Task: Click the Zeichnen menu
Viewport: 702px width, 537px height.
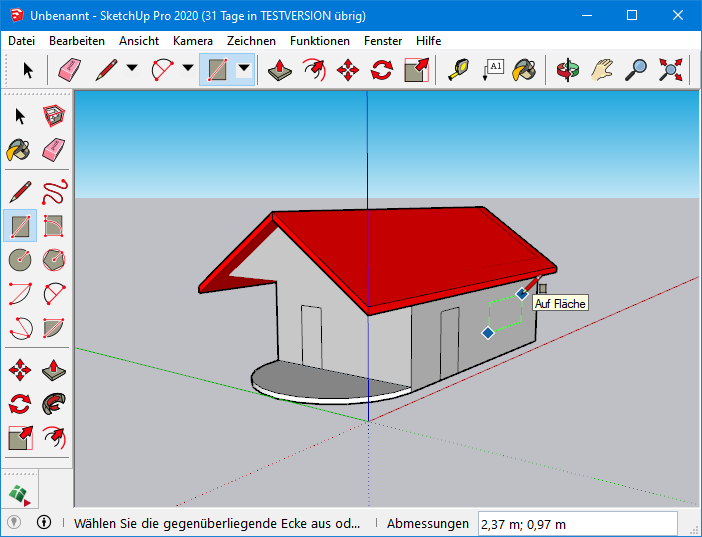Action: [x=251, y=41]
